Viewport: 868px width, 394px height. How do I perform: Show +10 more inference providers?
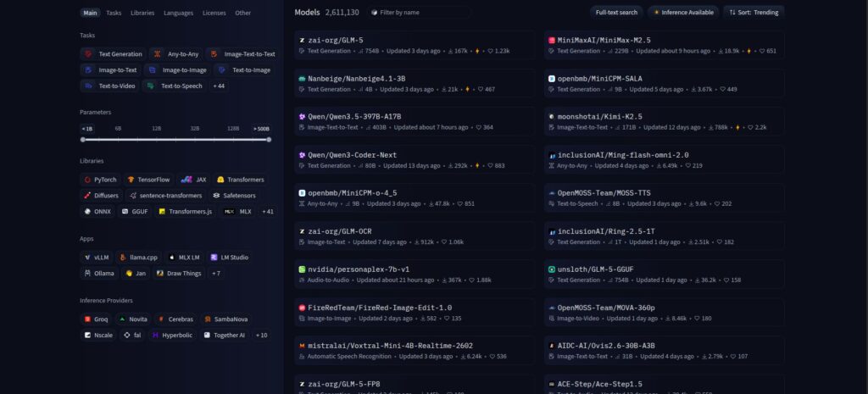tap(261, 336)
